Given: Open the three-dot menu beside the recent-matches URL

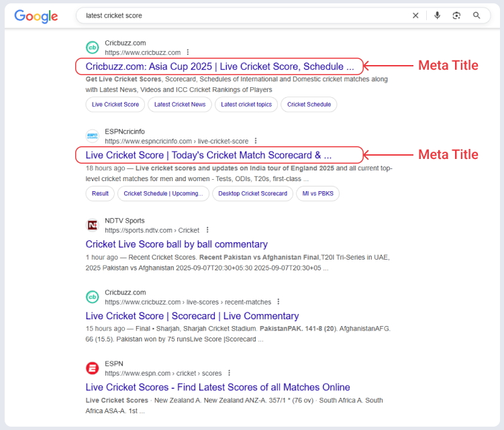Looking at the screenshot, I should [x=279, y=302].
